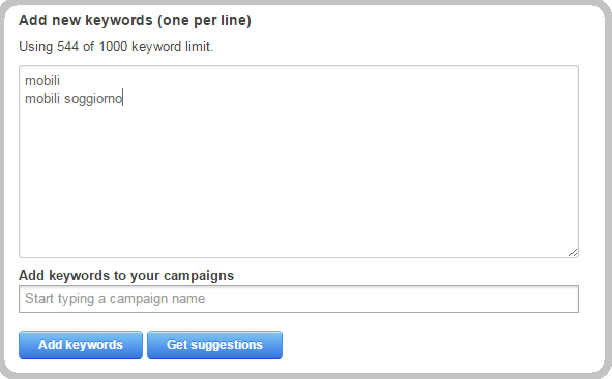Click the "Add new keywords (one per line)" heading
The height and width of the screenshot is (379, 612).
135,20
